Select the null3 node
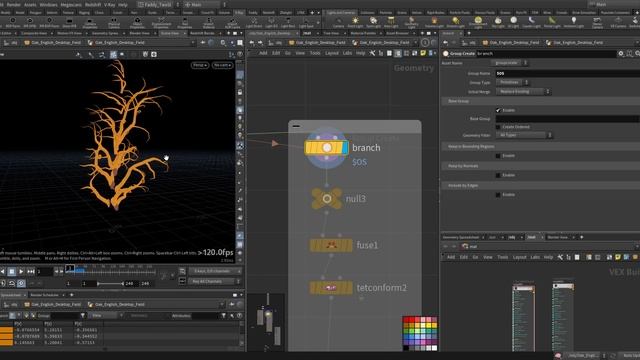The height and width of the screenshot is (360, 640). (327, 199)
